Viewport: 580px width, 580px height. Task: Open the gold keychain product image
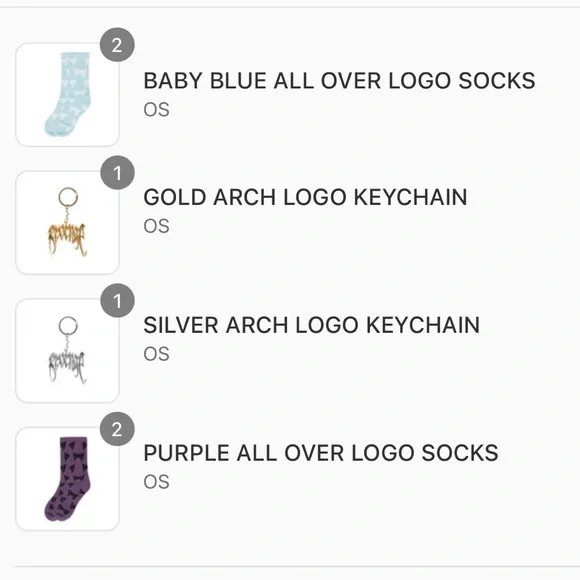point(67,223)
